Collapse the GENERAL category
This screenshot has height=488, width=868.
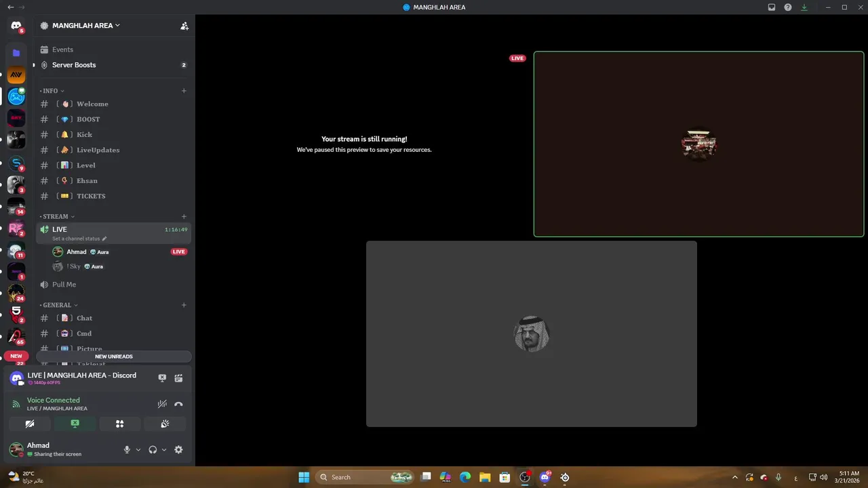coord(59,305)
